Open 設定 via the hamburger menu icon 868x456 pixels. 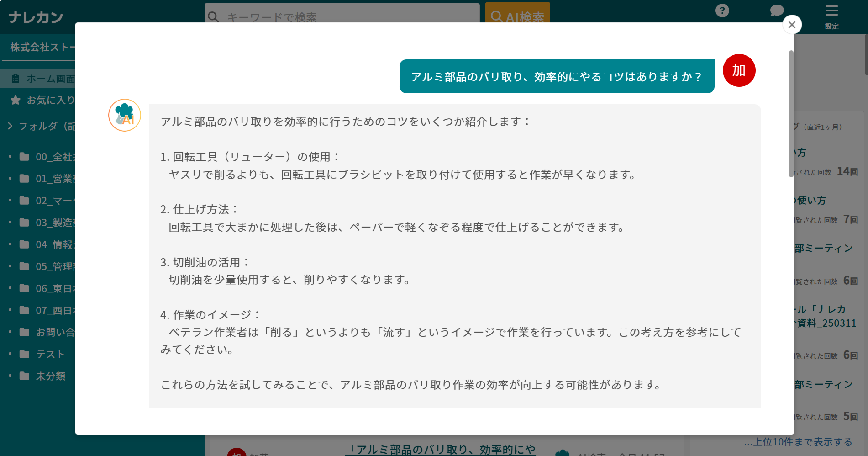(831, 10)
